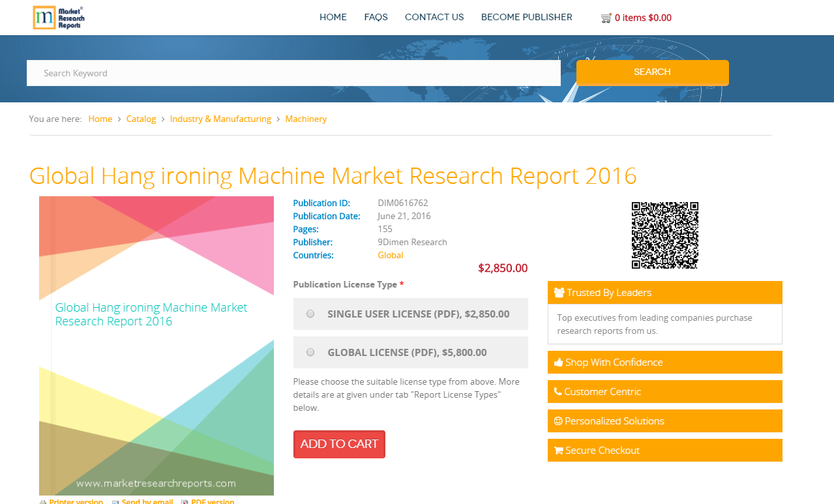This screenshot has width=834, height=504.
Task: Click the phone icon beside Customer Centric
Action: point(558,392)
